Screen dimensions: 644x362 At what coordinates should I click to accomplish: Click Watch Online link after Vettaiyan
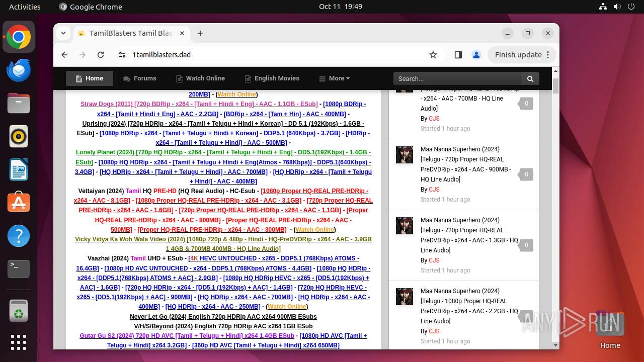(x=314, y=230)
